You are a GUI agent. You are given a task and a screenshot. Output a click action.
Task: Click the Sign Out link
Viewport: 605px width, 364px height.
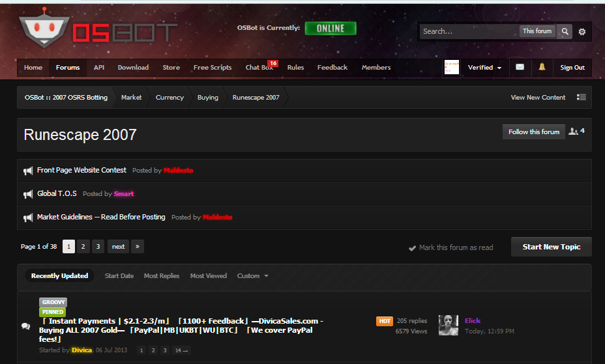point(572,68)
